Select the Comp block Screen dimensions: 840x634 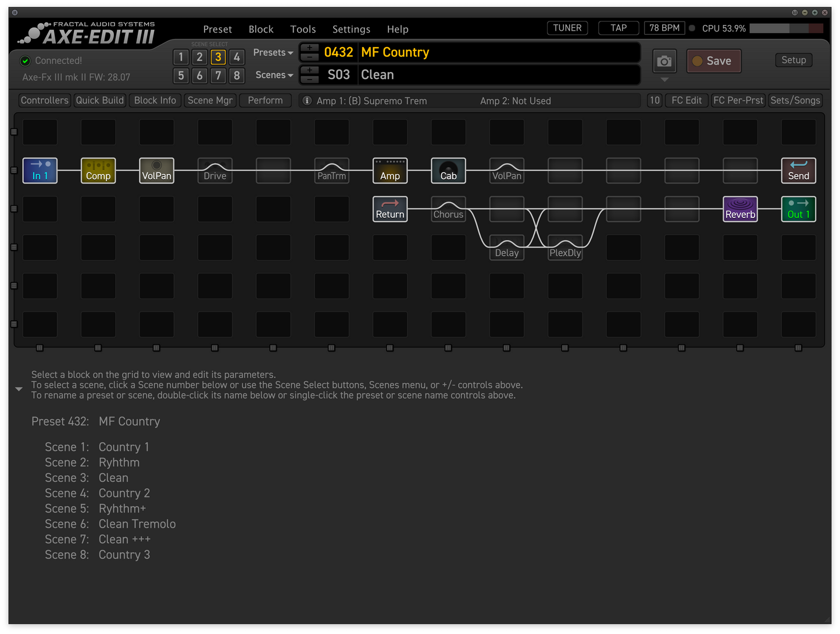point(98,170)
